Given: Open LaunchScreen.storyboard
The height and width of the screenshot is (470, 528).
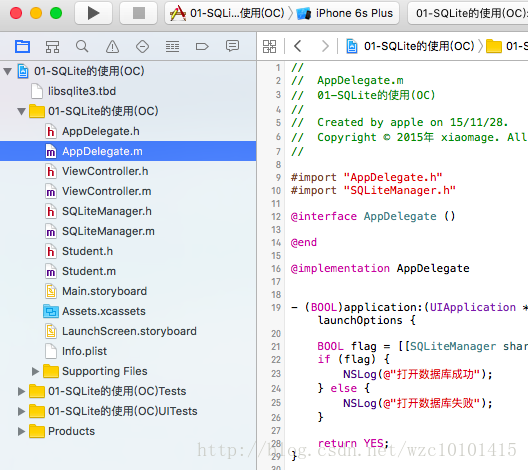Looking at the screenshot, I should point(129,331).
